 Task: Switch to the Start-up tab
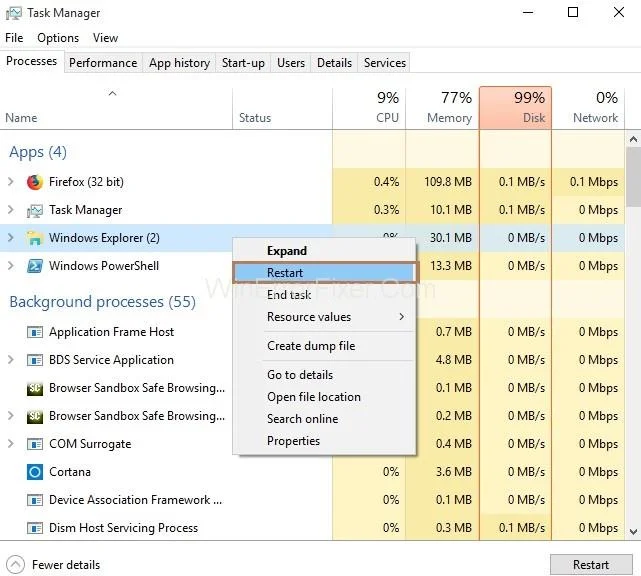[243, 63]
